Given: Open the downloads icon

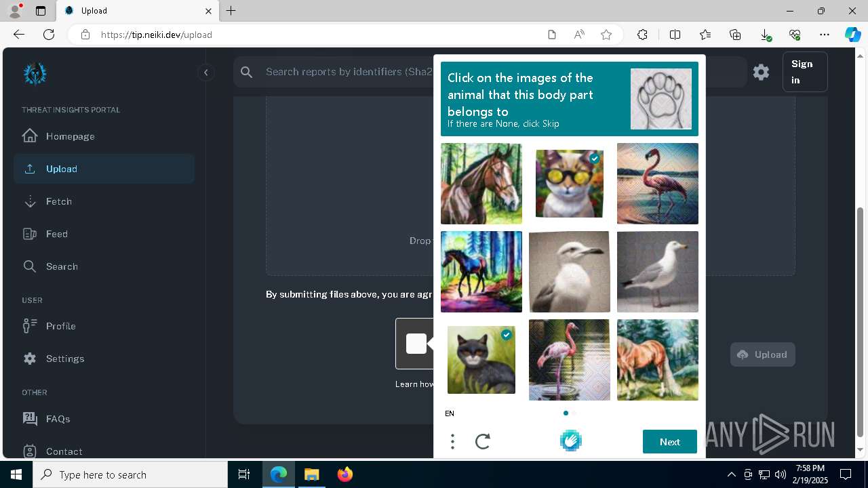Looking at the screenshot, I should click(x=765, y=35).
